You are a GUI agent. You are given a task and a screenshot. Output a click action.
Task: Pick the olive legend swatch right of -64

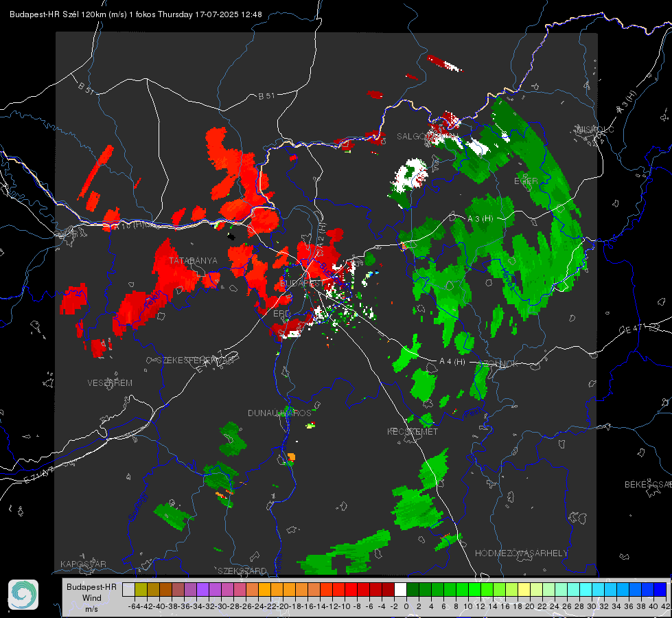(141, 590)
